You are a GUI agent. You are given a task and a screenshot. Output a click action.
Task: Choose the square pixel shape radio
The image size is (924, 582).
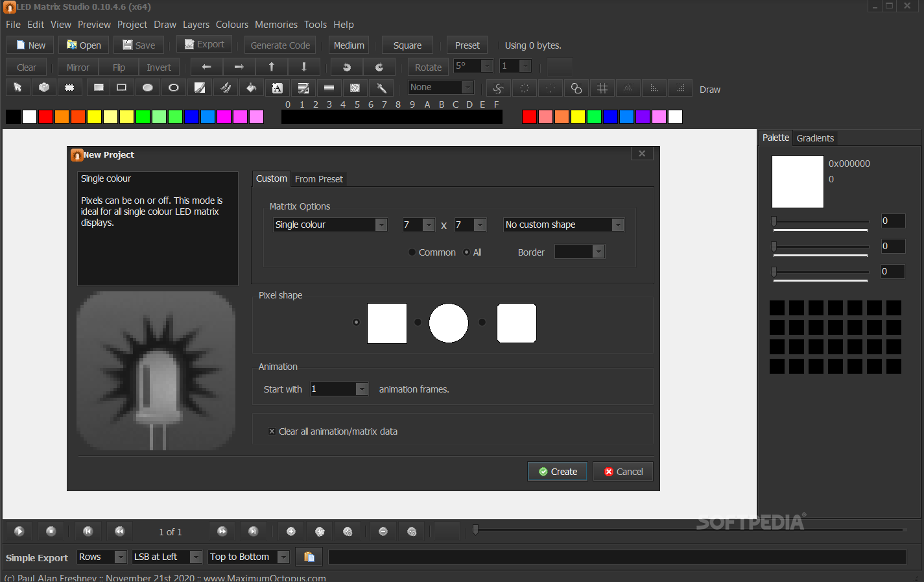click(x=356, y=322)
